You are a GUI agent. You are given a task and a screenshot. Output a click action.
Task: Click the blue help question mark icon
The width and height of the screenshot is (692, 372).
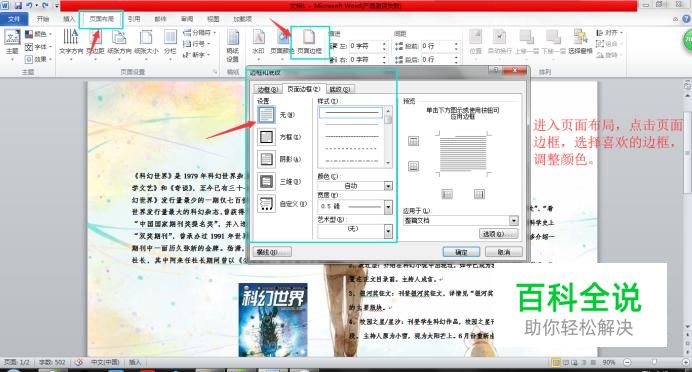coord(686,19)
